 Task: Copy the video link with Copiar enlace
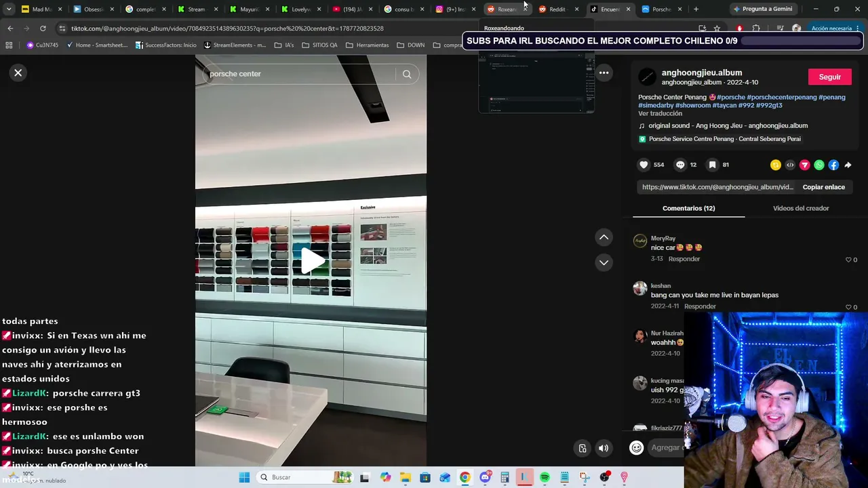point(823,187)
